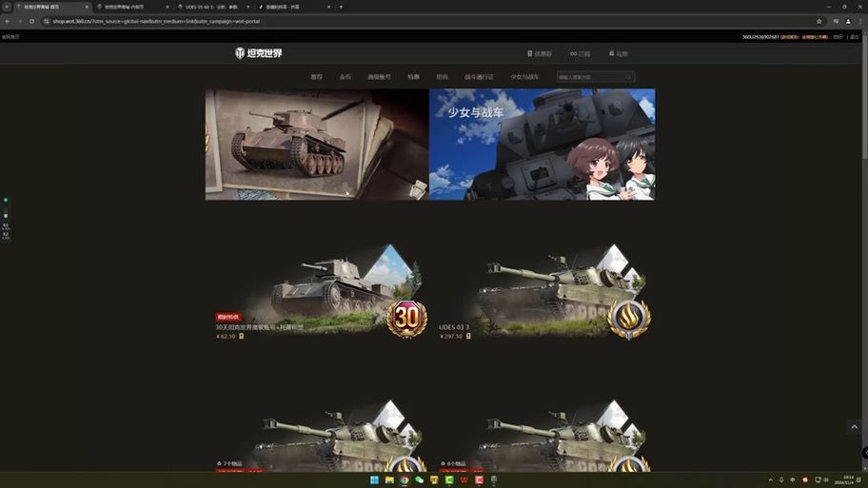The image size is (868, 488).
Task: Switch to the UDES 03 Alt 3 browser tab
Action: point(211,7)
